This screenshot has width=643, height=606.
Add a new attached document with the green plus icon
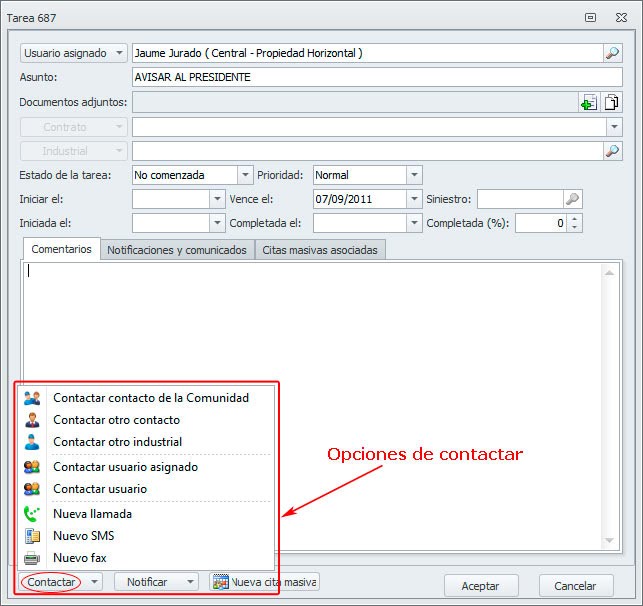coord(589,102)
